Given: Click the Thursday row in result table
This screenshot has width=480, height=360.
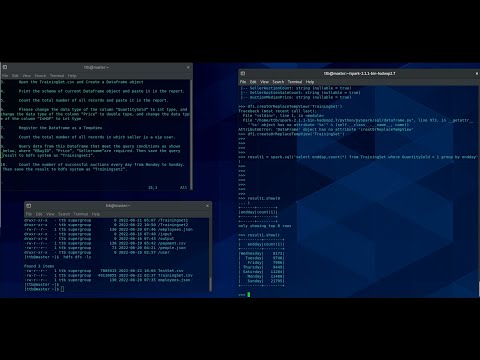Looking at the screenshot, I should point(261,267).
